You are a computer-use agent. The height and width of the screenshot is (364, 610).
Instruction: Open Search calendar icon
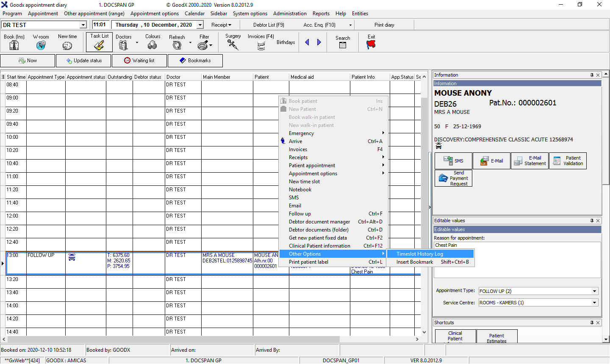343,45
